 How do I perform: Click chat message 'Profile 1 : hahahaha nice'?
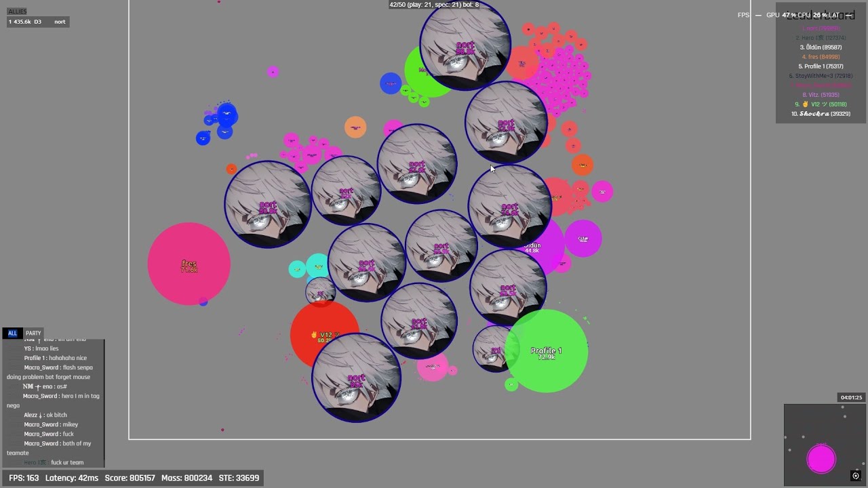[56, 358]
